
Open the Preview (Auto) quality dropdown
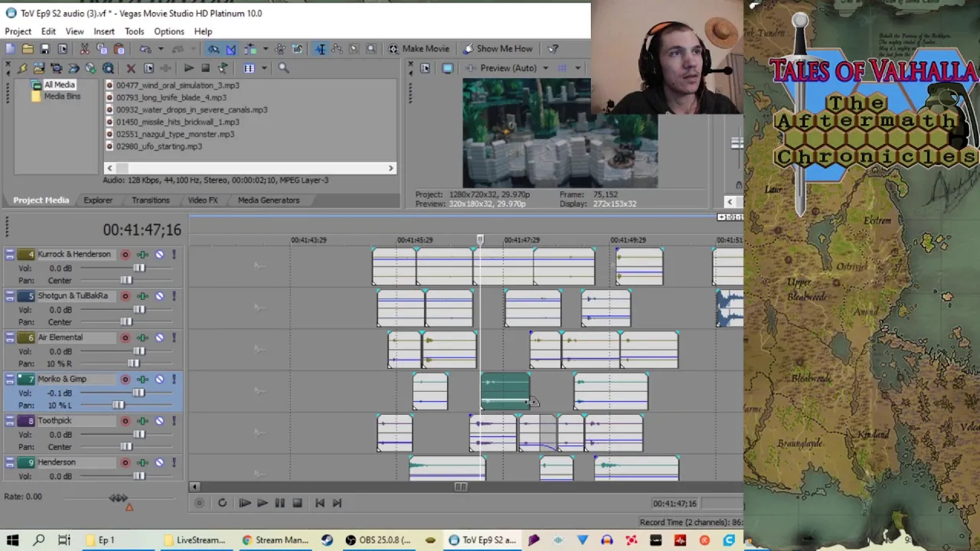(x=545, y=67)
